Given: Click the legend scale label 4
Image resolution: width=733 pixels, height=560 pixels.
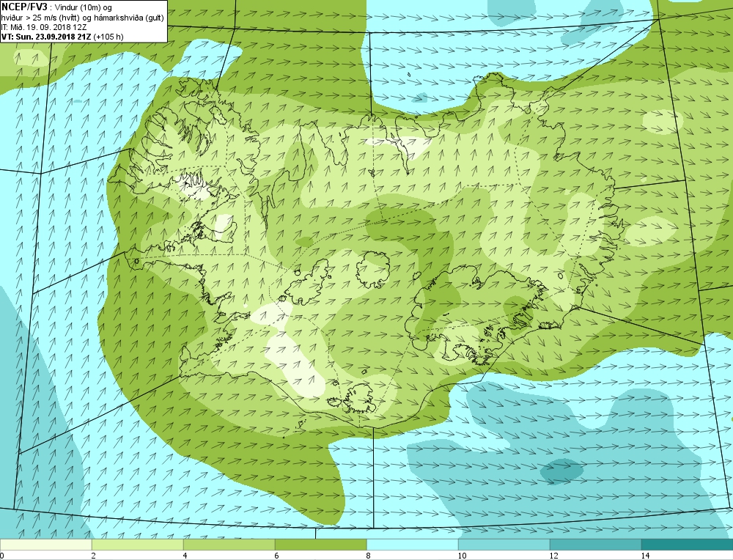Looking at the screenshot, I should (x=185, y=556).
